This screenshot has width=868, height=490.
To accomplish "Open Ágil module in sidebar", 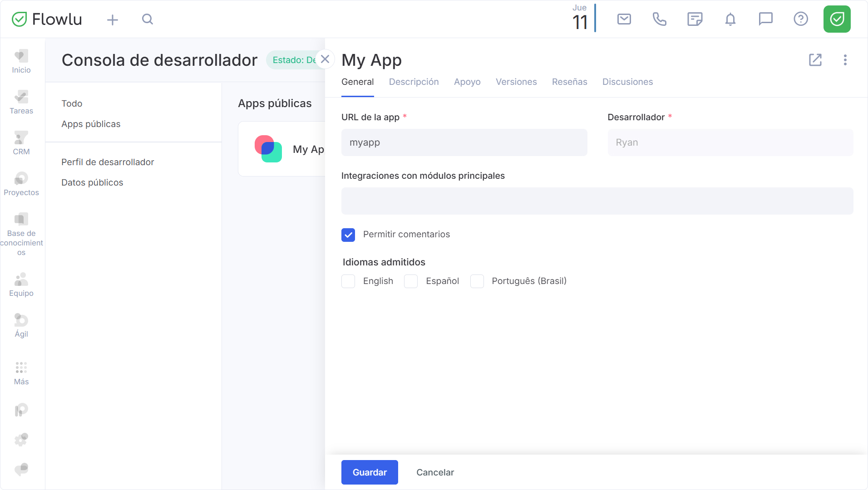I will [x=21, y=325].
